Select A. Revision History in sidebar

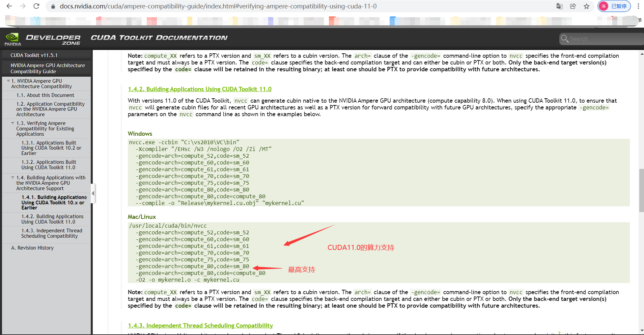32,248
